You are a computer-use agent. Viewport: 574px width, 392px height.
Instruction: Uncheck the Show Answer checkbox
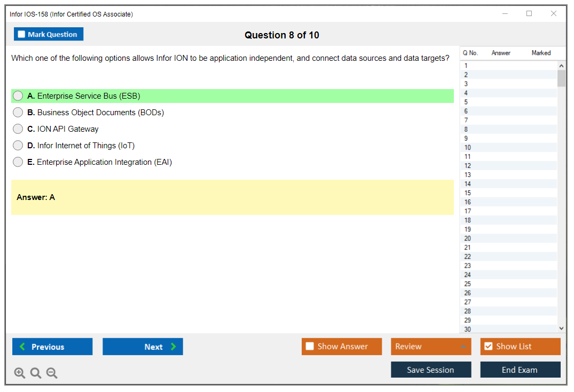[x=310, y=347]
